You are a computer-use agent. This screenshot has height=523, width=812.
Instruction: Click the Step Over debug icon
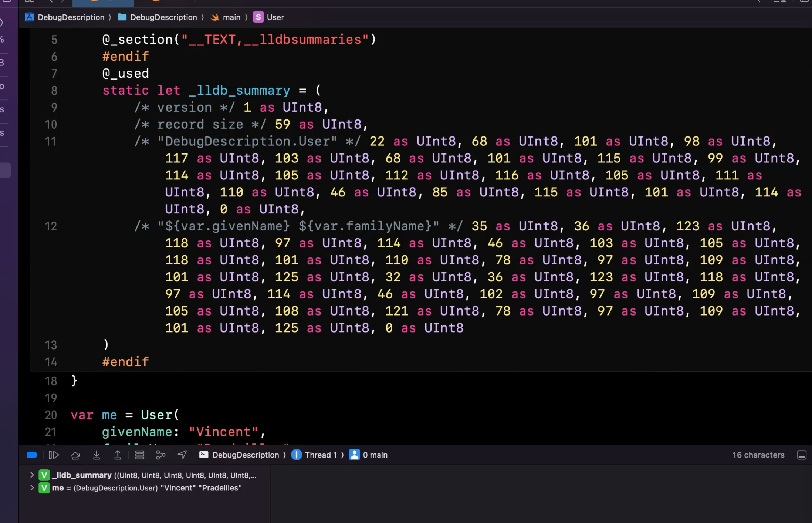pos(75,455)
